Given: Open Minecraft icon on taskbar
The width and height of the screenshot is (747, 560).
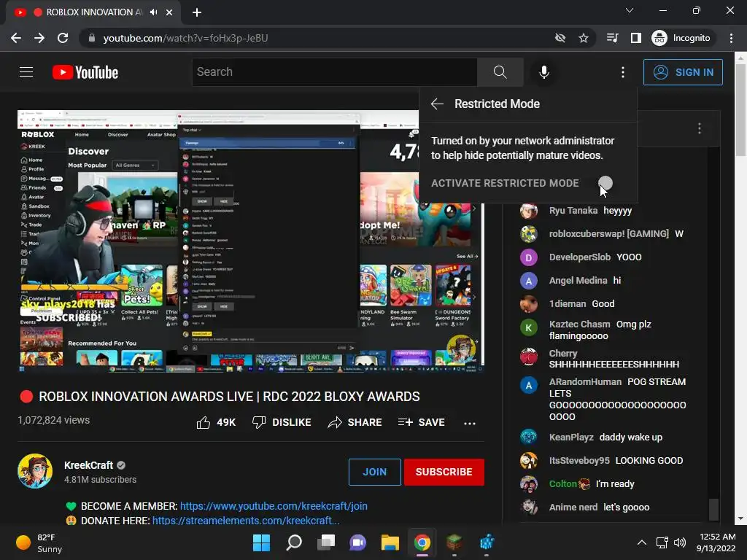Looking at the screenshot, I should point(454,542).
